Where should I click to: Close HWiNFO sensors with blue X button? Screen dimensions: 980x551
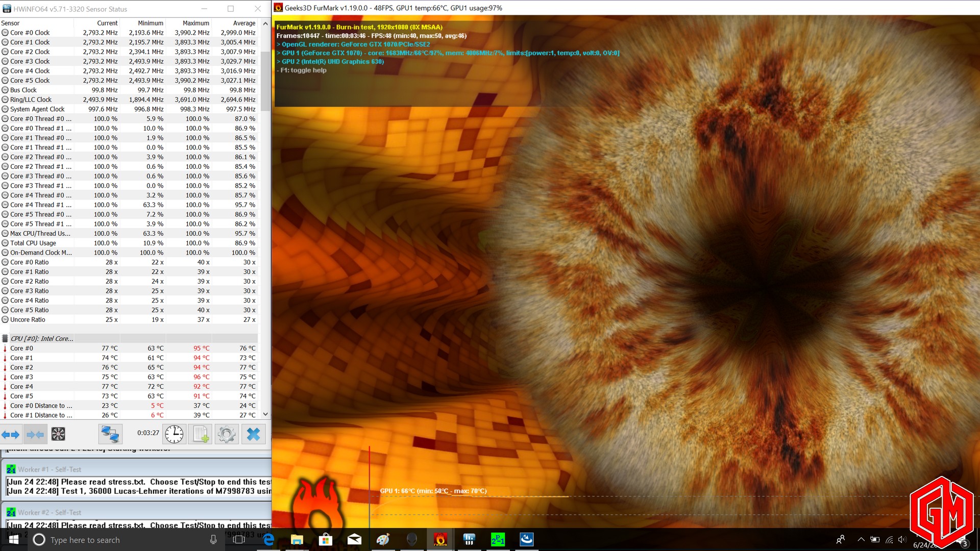[x=253, y=434]
